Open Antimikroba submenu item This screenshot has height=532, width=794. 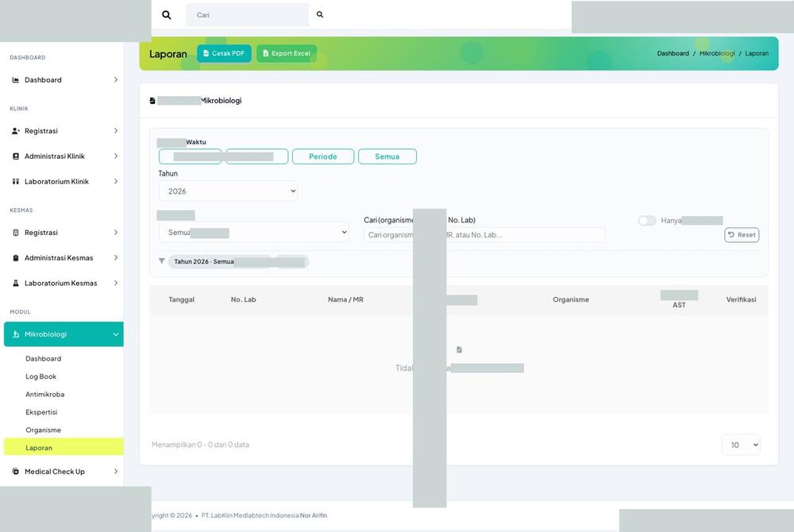click(x=45, y=395)
